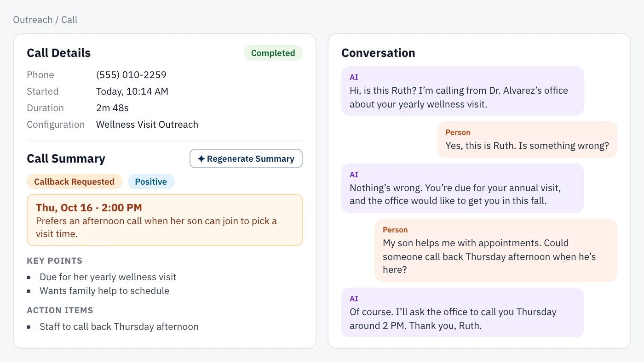
Task: Click key point Due for her yearly wellness visit
Action: coord(108,277)
